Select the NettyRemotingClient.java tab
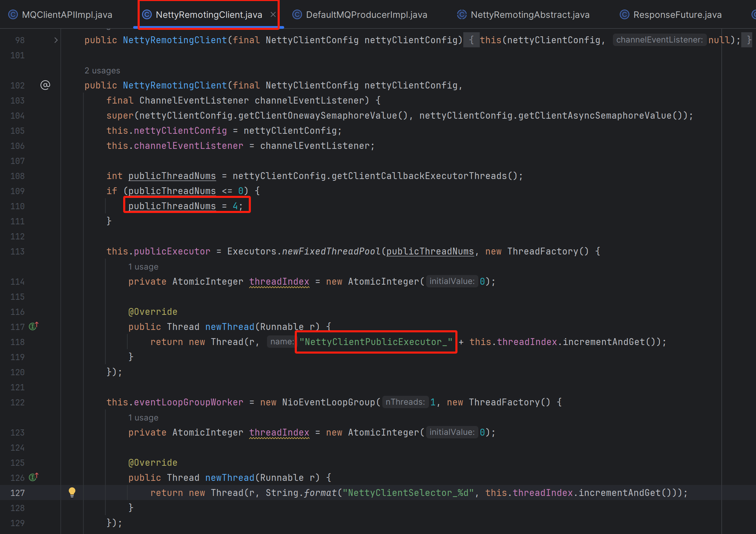756x534 pixels. click(x=209, y=15)
